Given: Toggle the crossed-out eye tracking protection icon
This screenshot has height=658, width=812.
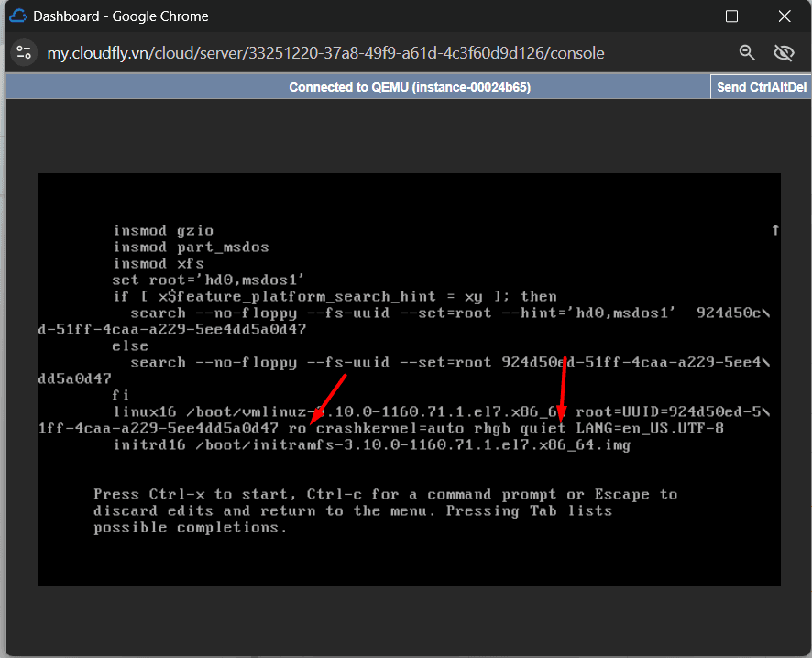Looking at the screenshot, I should pyautogui.click(x=784, y=53).
